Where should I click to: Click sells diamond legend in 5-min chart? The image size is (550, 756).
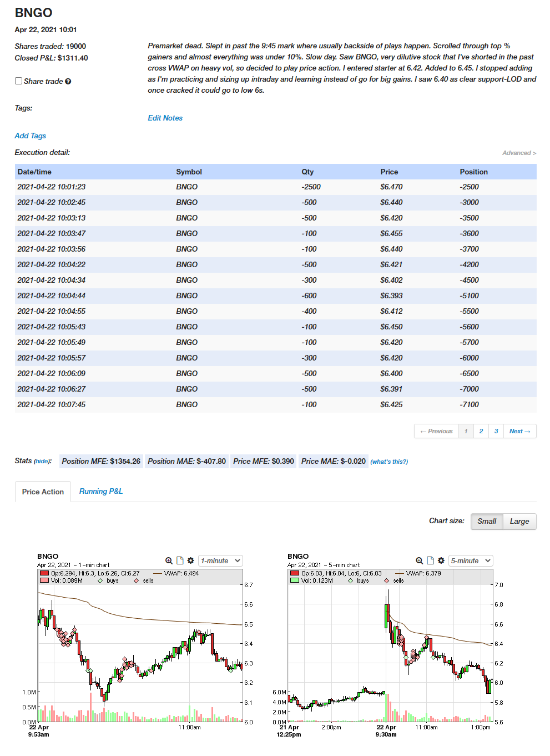[x=386, y=580]
